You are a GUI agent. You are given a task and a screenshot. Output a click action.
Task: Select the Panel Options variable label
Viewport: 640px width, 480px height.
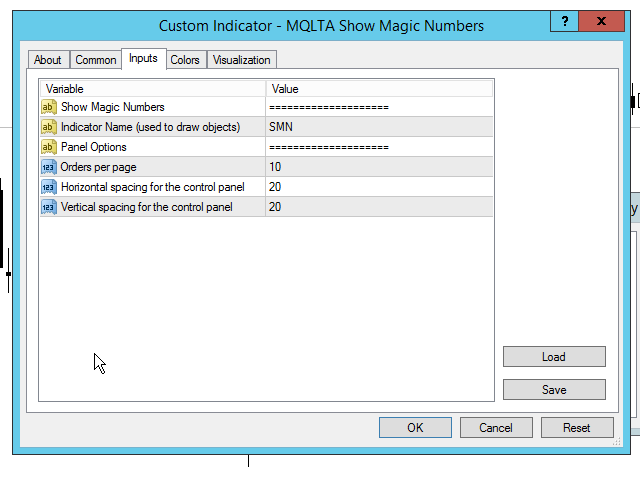(93, 147)
